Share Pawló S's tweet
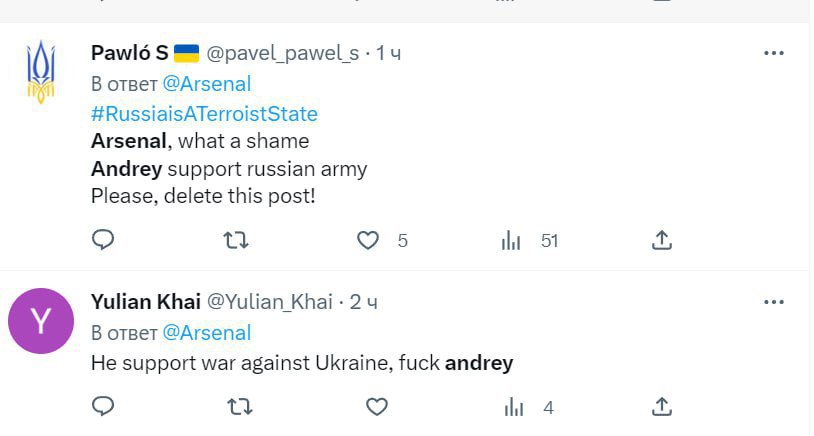 click(661, 240)
